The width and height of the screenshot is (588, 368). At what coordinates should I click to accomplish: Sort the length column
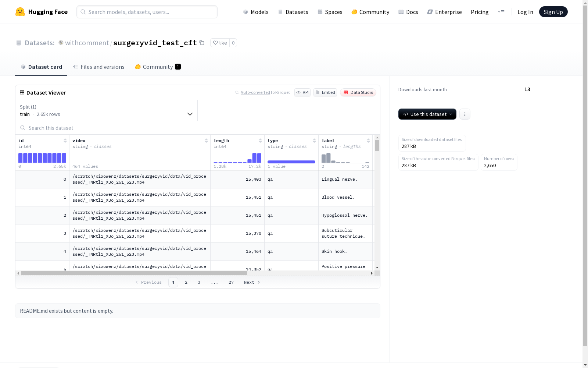260,141
